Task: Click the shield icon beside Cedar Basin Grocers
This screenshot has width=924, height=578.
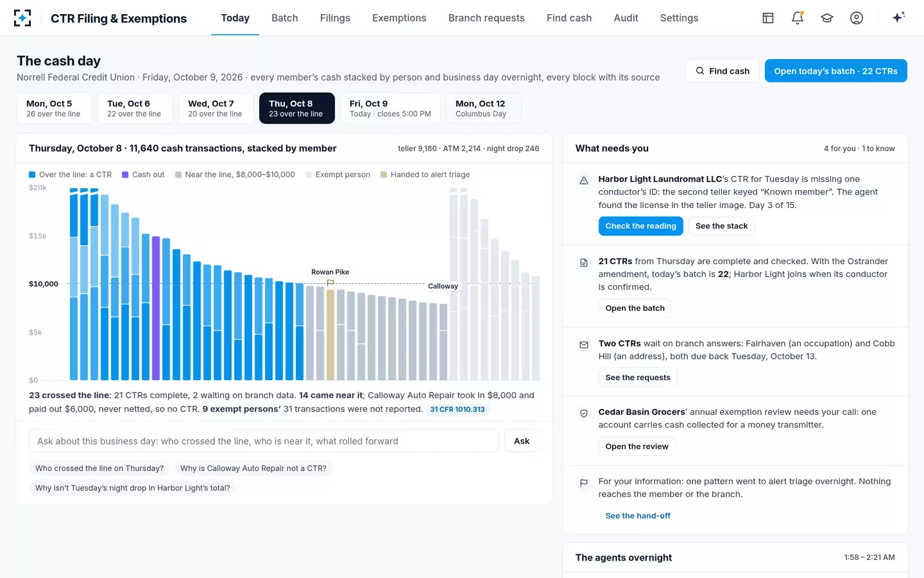Action: click(584, 414)
